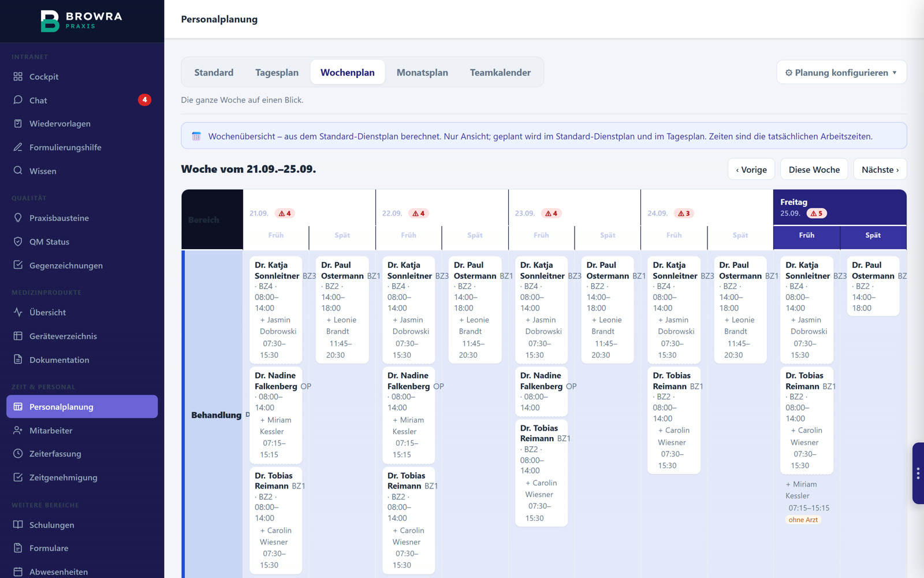Click the Wiedervorlagen clipboard icon
Viewport: 924px width, 578px height.
click(x=18, y=123)
